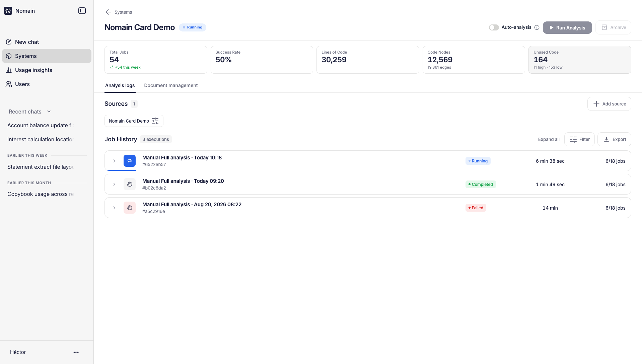Screen dimensions: 642x364
Task: Open Users in the sidebar
Action: click(47, 84)
